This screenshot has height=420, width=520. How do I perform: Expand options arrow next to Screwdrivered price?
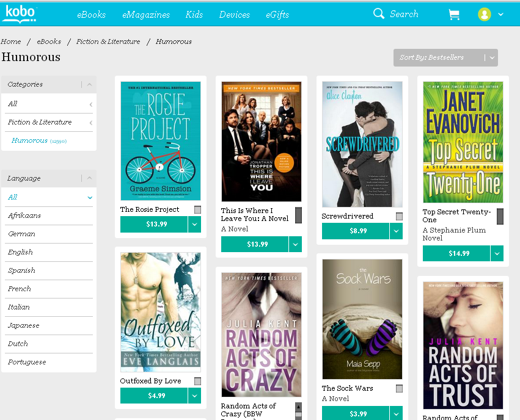click(397, 231)
